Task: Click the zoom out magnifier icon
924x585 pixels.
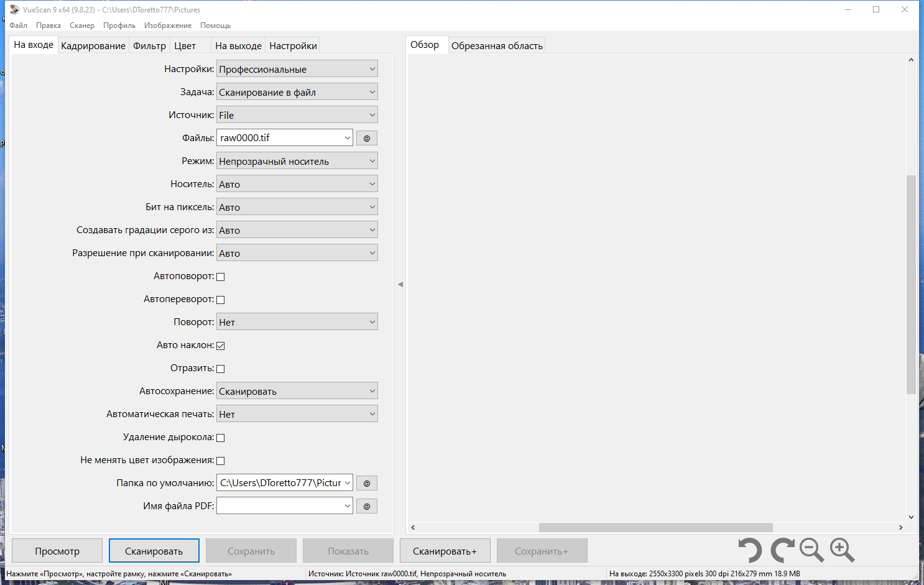Action: pos(811,550)
